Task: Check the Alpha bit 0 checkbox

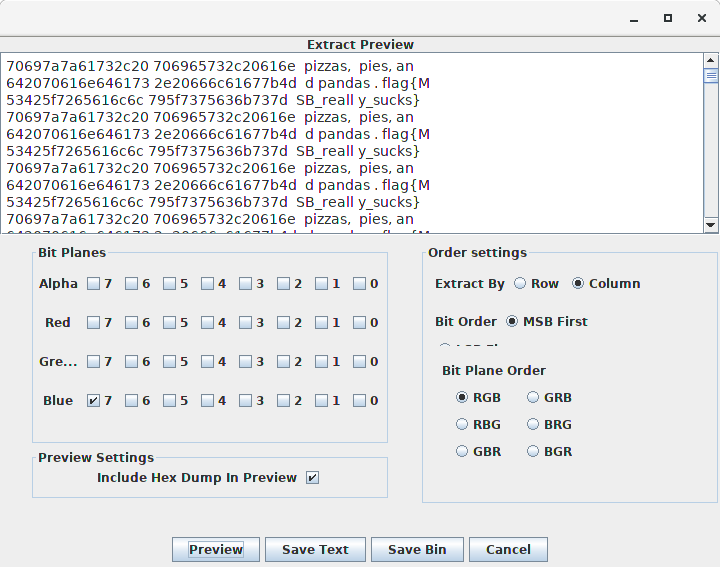Action: [360, 284]
